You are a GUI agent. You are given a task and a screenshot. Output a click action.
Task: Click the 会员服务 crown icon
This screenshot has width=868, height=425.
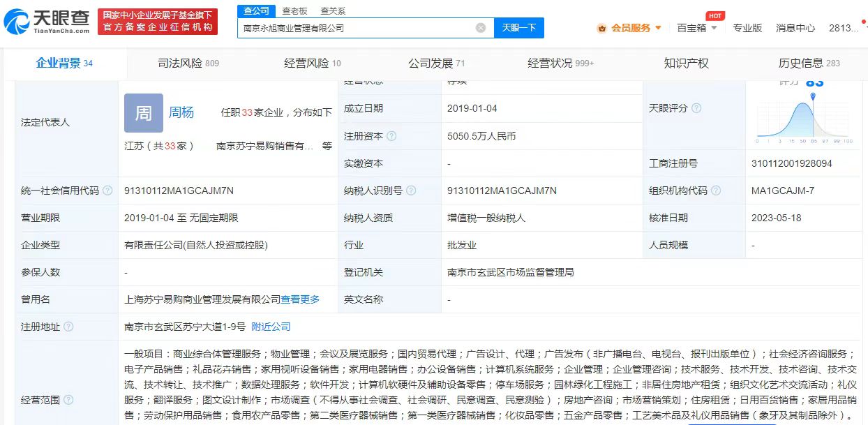tap(602, 28)
